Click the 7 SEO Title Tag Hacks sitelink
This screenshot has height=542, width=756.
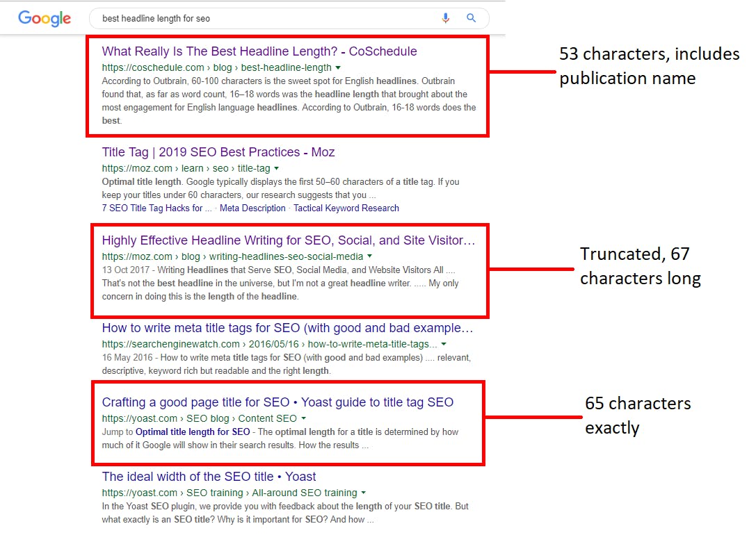152,208
